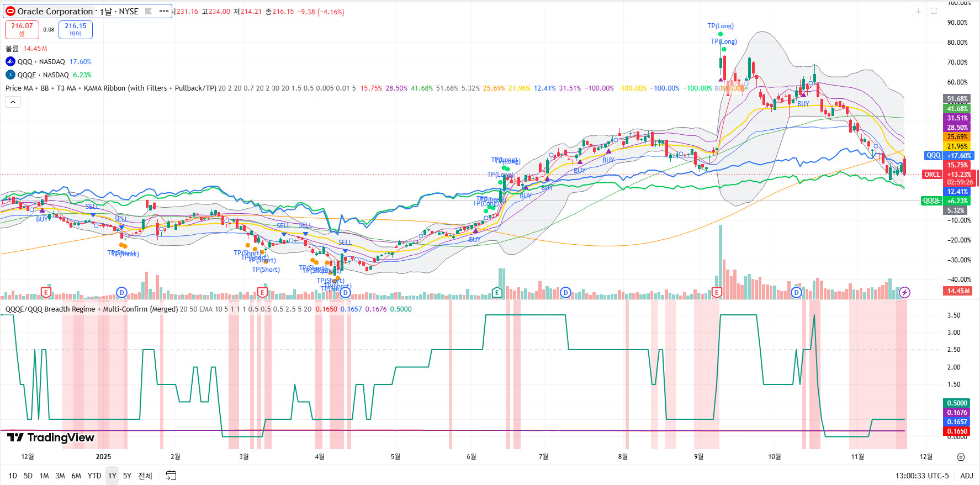
Task: Select the 볼륨 volume legend
Action: tap(12, 49)
